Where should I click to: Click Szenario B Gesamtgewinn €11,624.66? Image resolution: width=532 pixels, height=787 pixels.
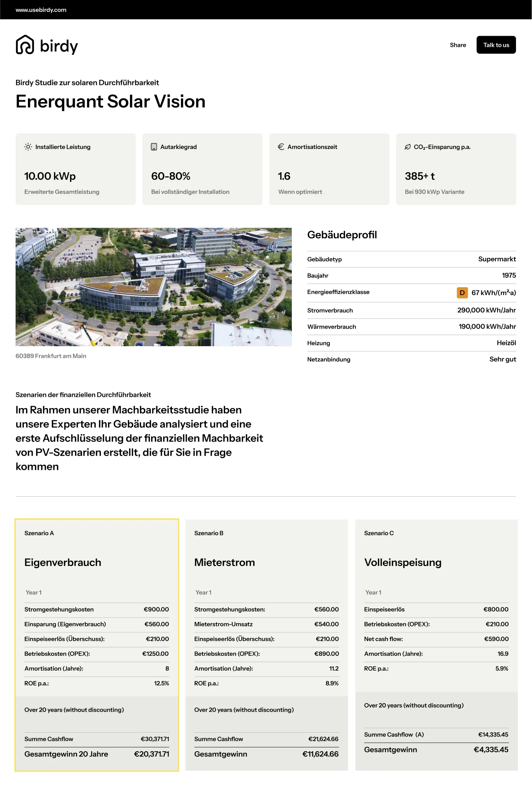click(x=267, y=754)
